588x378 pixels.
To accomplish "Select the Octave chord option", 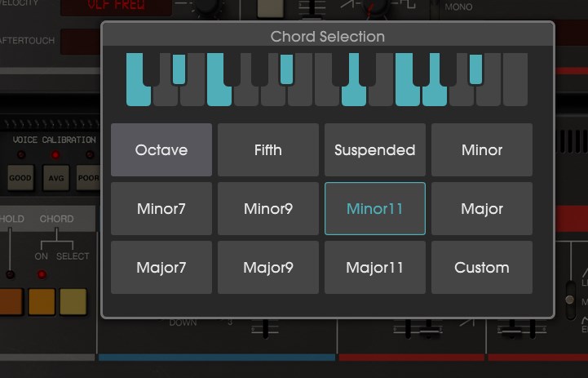I will tap(161, 150).
